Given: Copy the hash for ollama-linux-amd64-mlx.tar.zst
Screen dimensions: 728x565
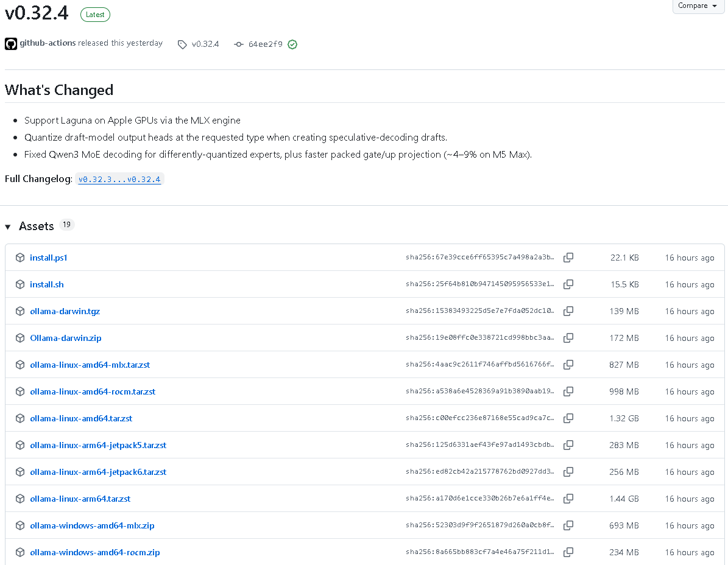Looking at the screenshot, I should coord(568,365).
